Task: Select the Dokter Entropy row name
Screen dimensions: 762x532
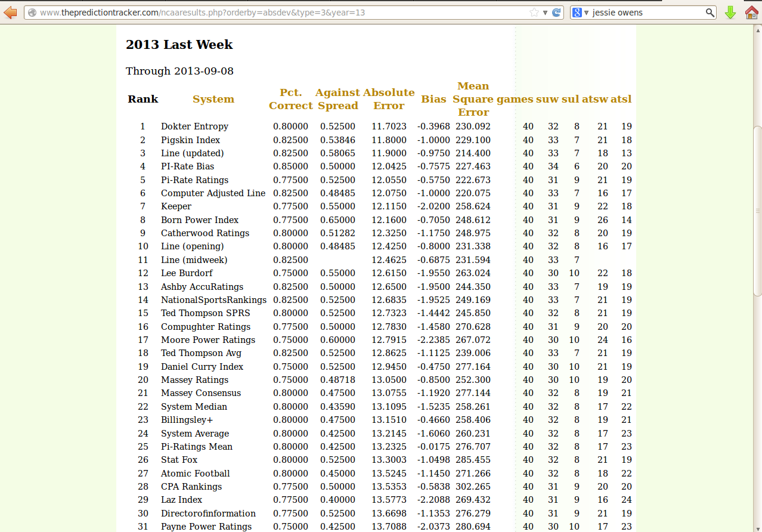Action: point(194,126)
